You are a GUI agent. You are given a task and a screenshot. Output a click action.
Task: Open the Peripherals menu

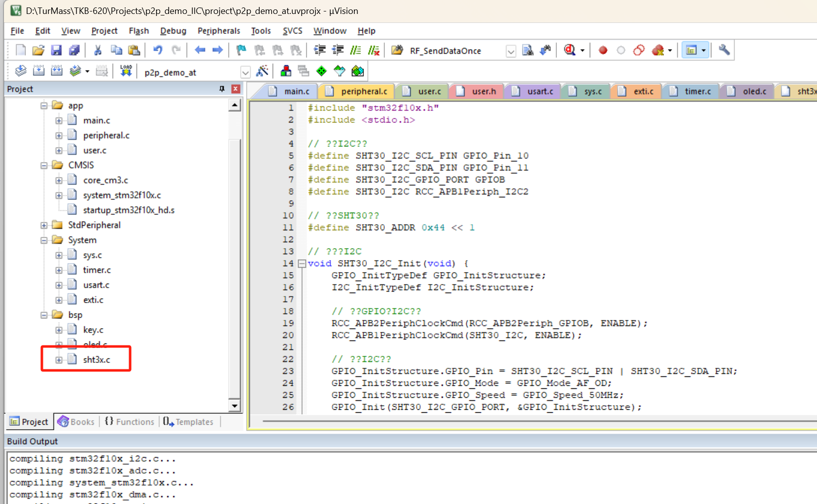[219, 31]
